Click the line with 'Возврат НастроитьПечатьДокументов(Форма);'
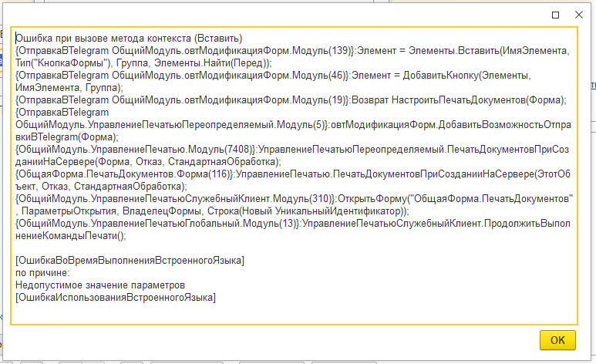 coord(291,100)
